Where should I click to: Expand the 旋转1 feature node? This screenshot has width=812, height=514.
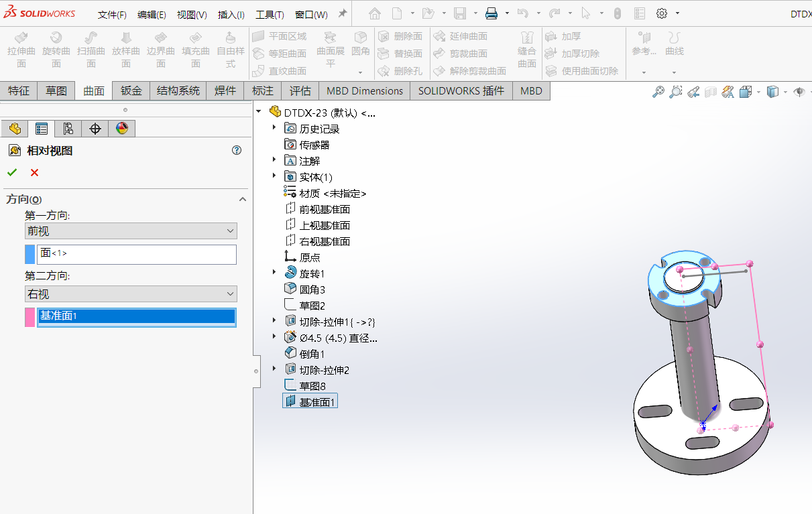[x=274, y=273]
